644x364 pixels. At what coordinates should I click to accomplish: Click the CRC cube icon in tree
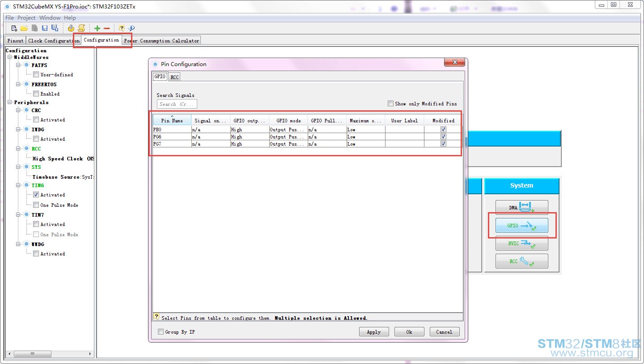pos(27,110)
